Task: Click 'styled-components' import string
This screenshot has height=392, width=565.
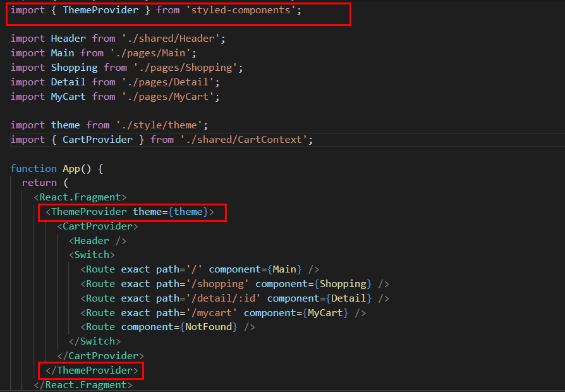Action: pos(241,10)
